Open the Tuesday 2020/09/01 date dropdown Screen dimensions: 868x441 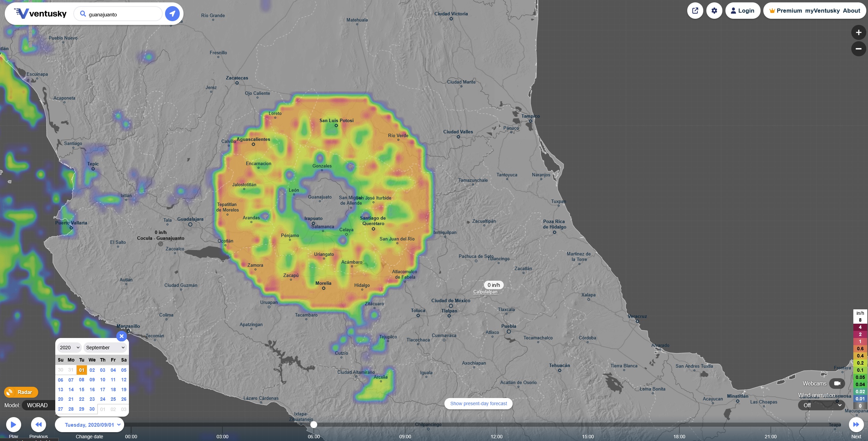89,425
